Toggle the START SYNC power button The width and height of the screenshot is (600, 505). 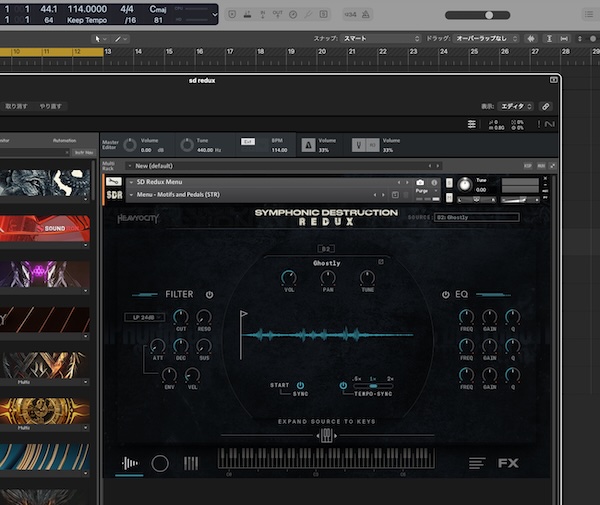click(300, 385)
